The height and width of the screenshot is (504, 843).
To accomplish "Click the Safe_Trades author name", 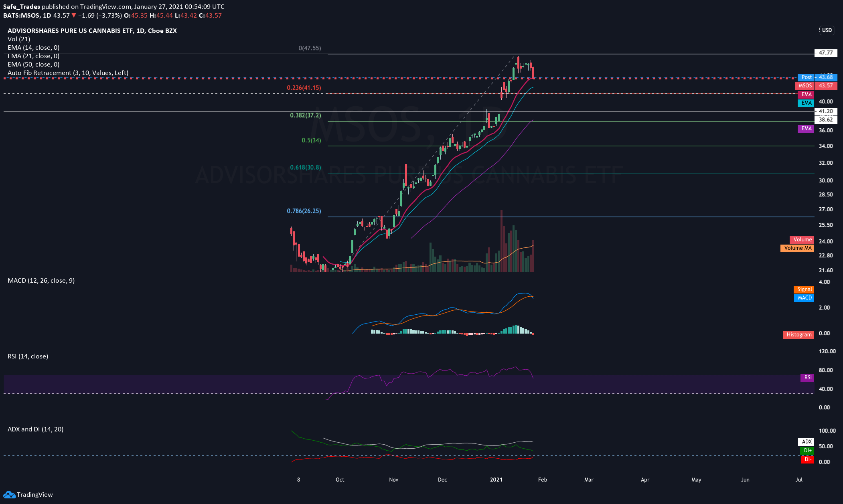I will click(x=22, y=7).
